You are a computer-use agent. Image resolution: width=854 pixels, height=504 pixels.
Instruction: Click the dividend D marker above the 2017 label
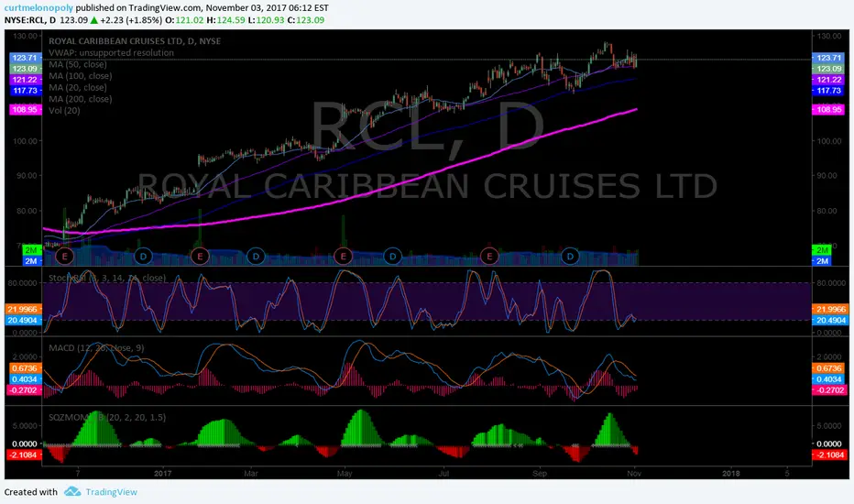tap(143, 256)
